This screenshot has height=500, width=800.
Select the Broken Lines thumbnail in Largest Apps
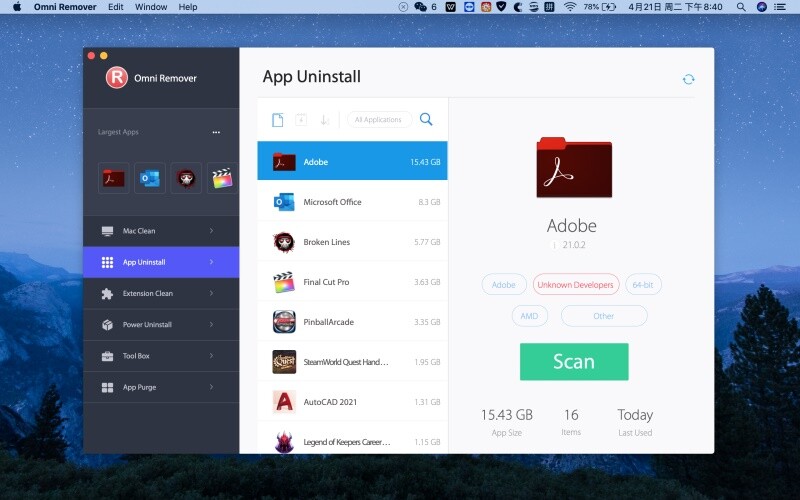point(186,178)
